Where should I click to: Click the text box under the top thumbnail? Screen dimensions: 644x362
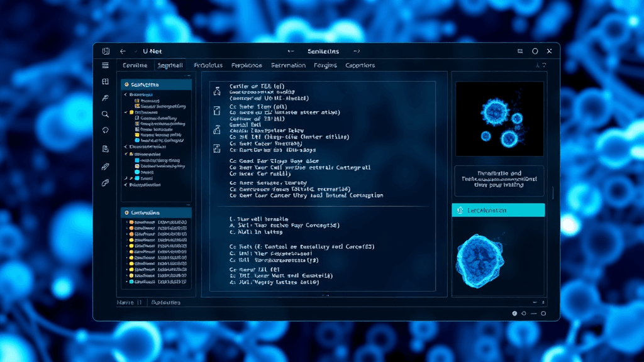tap(499, 180)
